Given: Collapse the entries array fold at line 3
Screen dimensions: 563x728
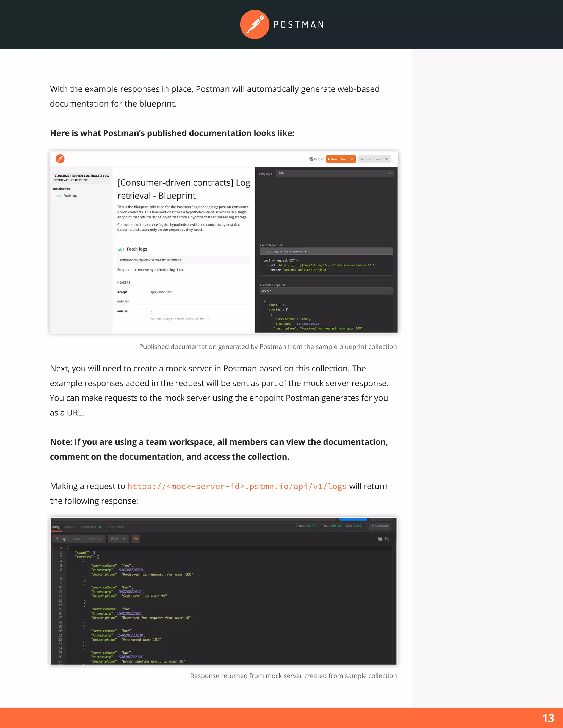Looking at the screenshot, I should 64,557.
